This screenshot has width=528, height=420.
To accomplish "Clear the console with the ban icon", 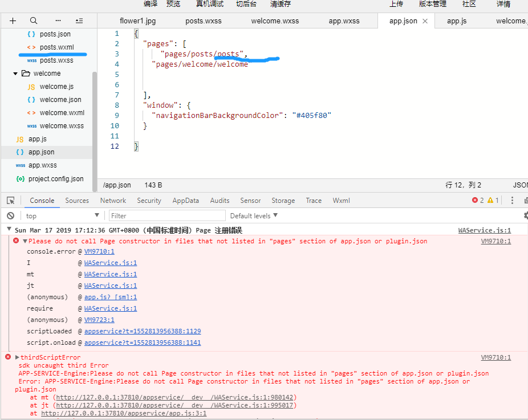I will click(11, 216).
